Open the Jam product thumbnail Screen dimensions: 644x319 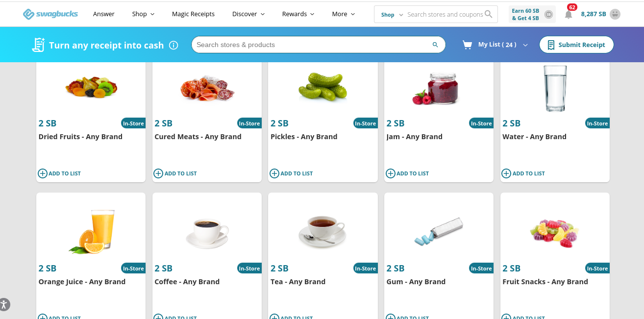pos(436,89)
